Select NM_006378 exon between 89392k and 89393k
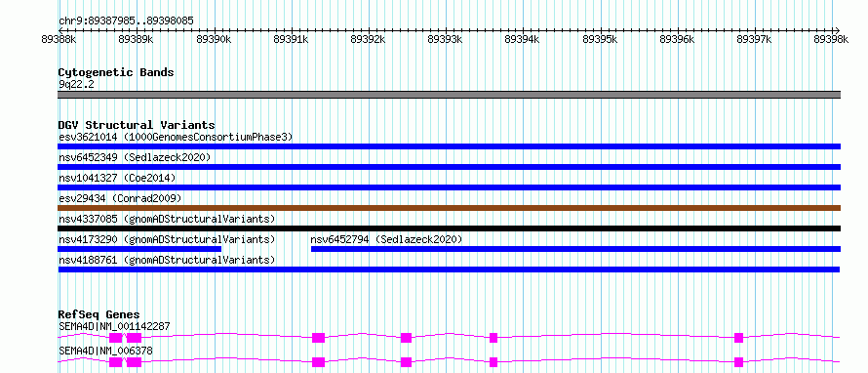The height and width of the screenshot is (373, 868). click(x=407, y=362)
